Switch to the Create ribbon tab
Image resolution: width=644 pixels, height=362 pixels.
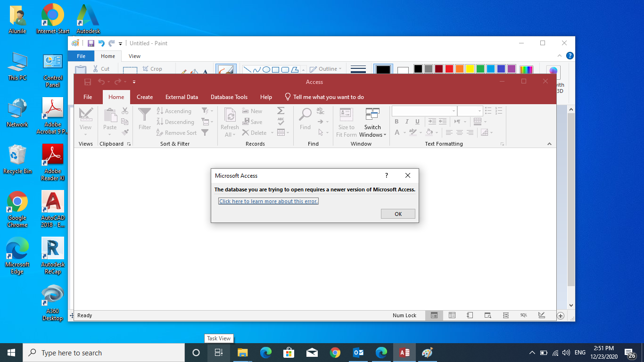point(145,97)
